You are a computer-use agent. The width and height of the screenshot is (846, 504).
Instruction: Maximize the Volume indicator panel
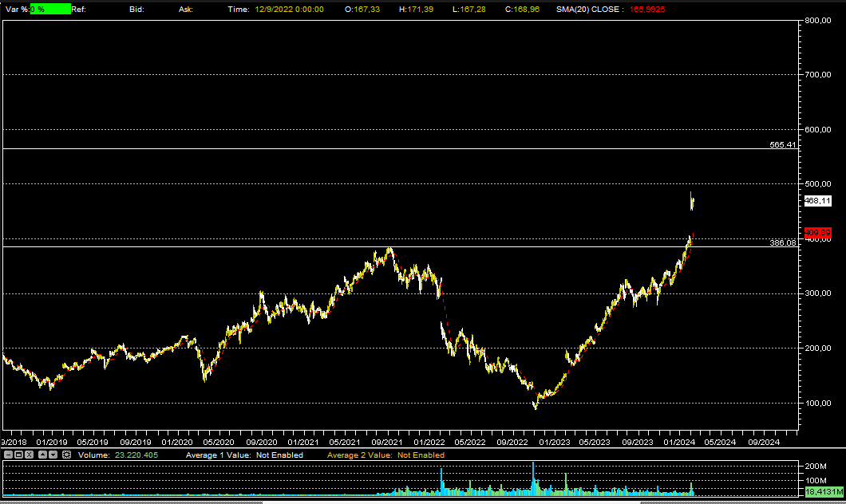coord(19,455)
